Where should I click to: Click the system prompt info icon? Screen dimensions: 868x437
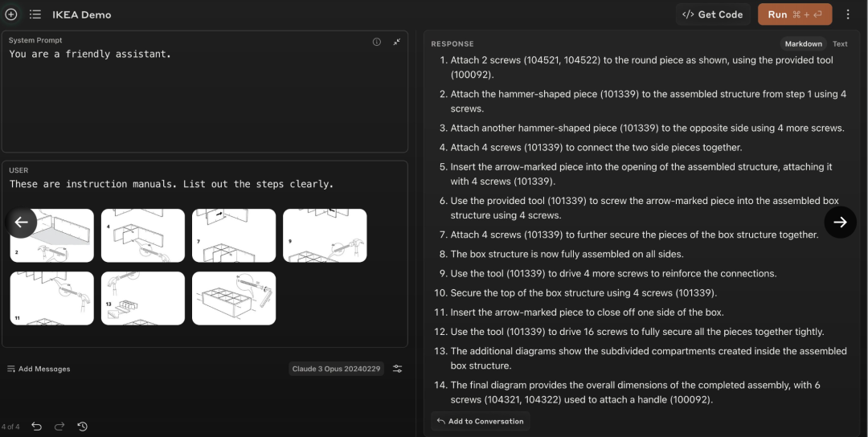tap(377, 42)
